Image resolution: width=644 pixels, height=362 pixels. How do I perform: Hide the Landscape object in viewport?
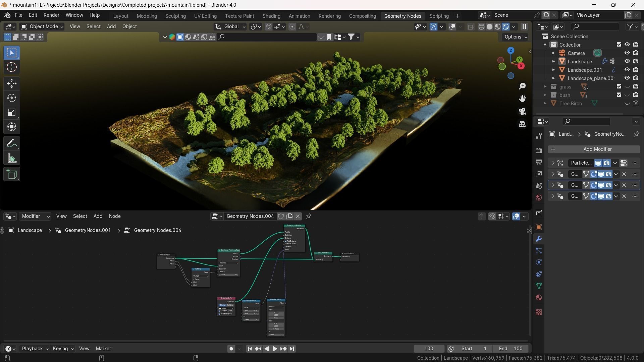pyautogui.click(x=627, y=61)
